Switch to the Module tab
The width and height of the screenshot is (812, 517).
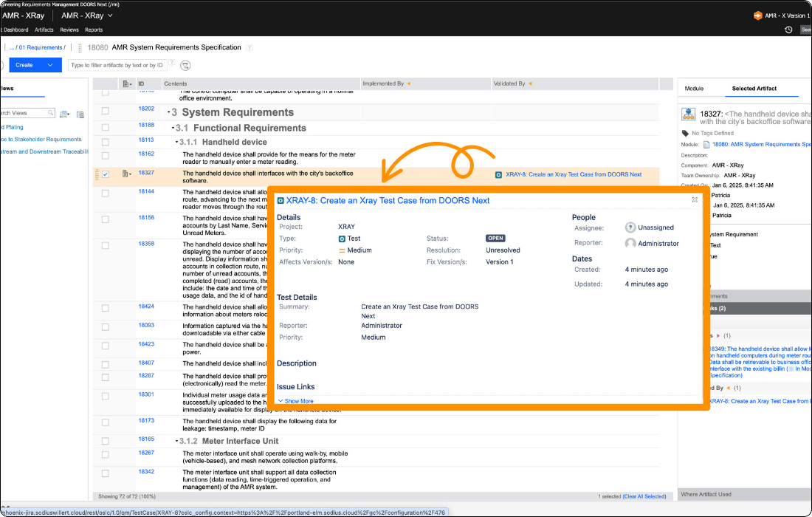pos(694,89)
